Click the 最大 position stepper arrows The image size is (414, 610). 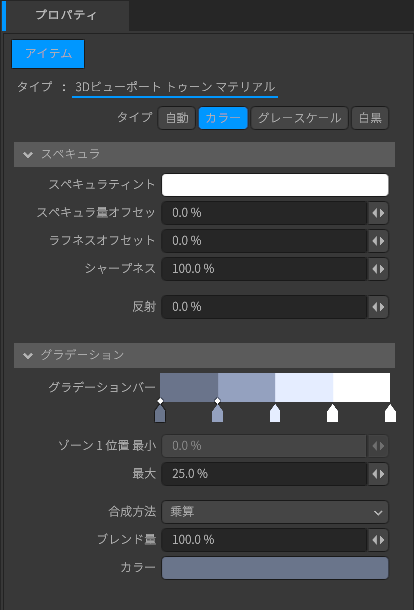(x=378, y=474)
